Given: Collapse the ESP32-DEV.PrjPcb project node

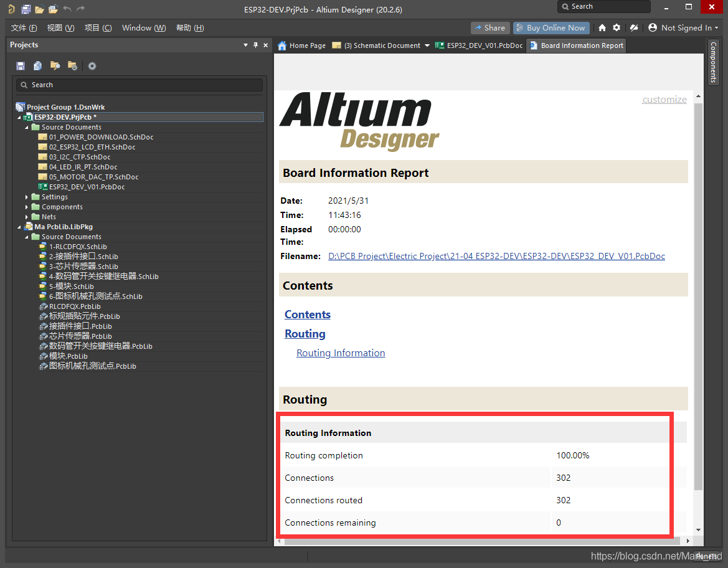Looking at the screenshot, I should 19,118.
